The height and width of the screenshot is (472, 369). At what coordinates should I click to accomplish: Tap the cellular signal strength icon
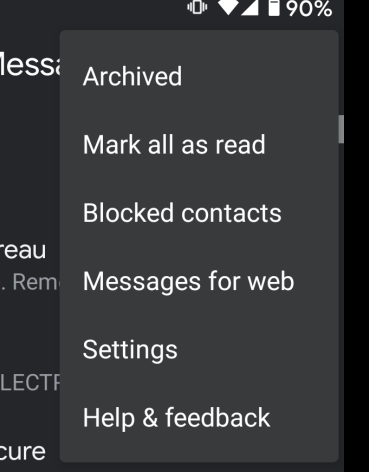pyautogui.click(x=250, y=7)
